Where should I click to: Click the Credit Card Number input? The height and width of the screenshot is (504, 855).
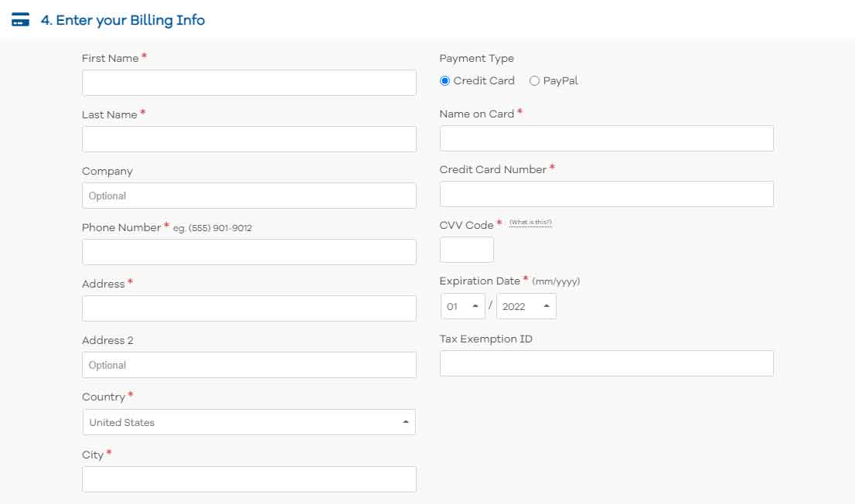click(x=606, y=194)
